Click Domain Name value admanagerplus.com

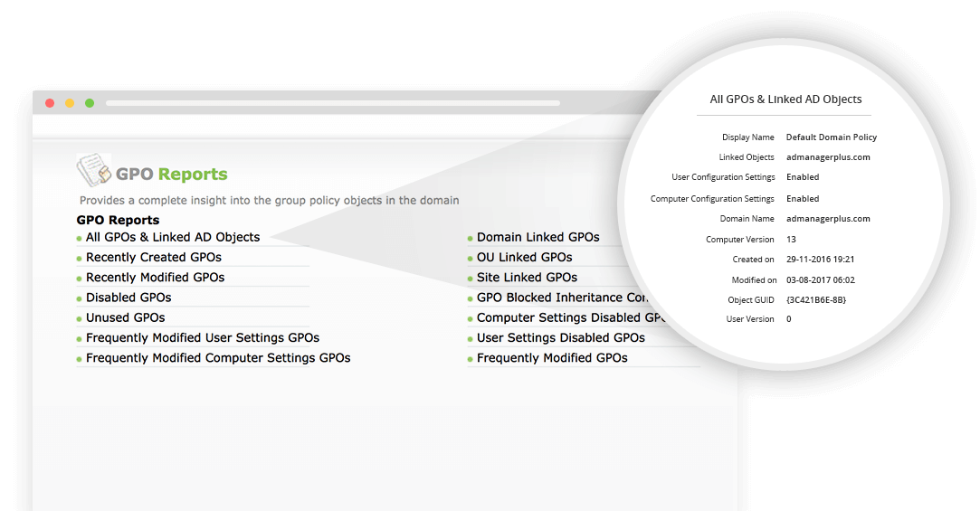coord(828,219)
